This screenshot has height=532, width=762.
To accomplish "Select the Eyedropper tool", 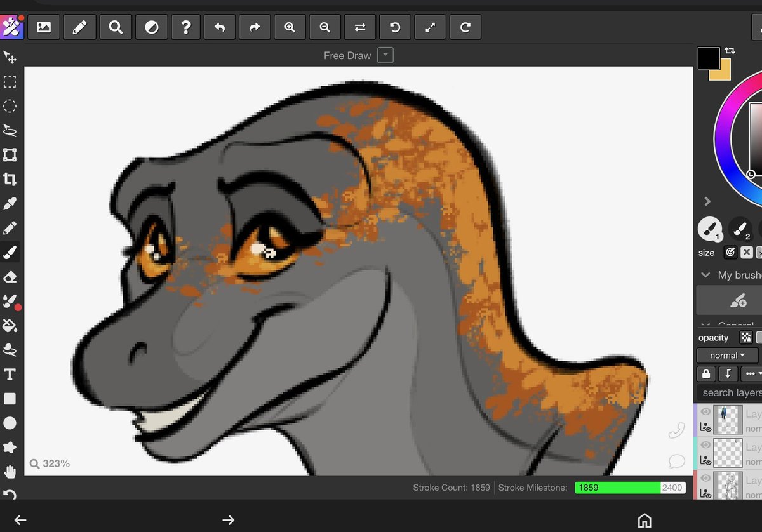I will tap(10, 204).
